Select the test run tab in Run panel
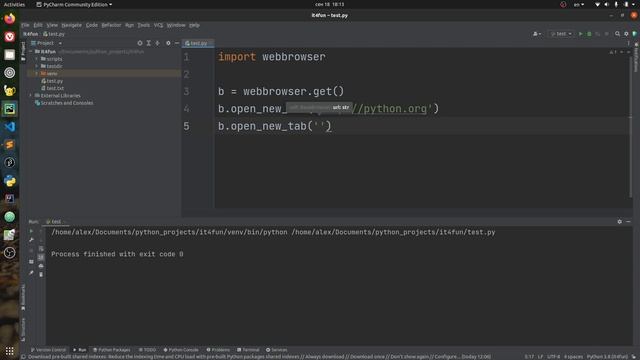Image resolution: width=640 pixels, height=360 pixels. click(56, 222)
